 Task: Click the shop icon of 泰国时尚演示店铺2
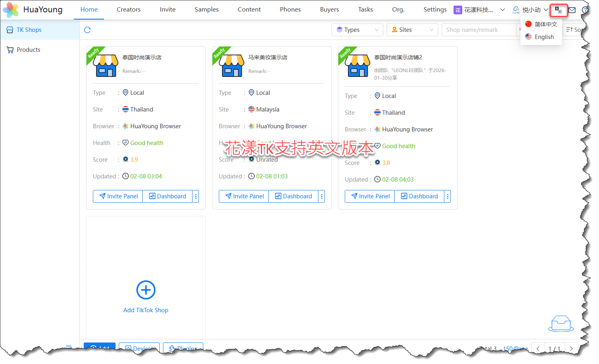tap(357, 65)
